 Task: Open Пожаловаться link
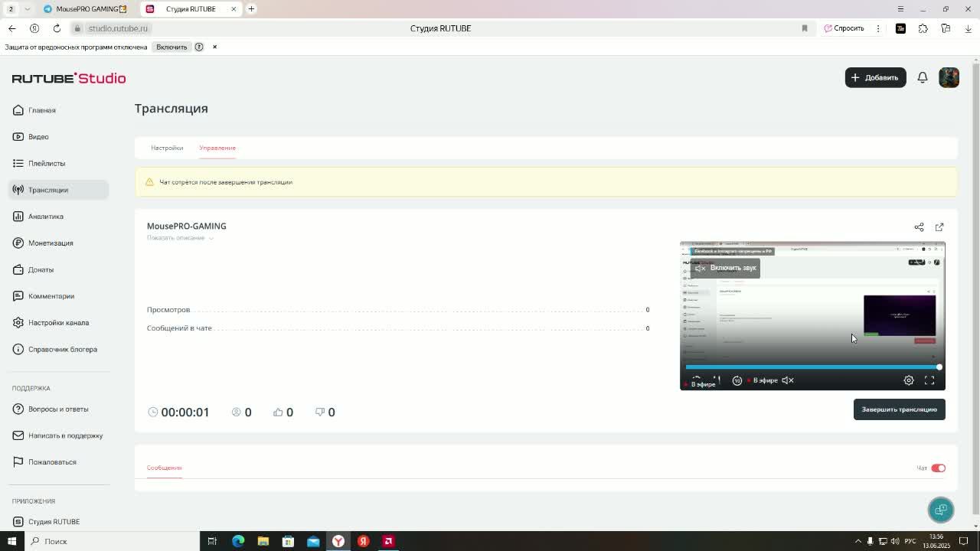point(58,462)
